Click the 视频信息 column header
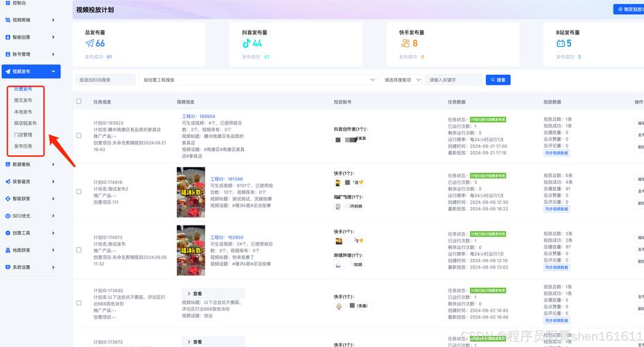The height and width of the screenshot is (347, 644). tap(186, 101)
